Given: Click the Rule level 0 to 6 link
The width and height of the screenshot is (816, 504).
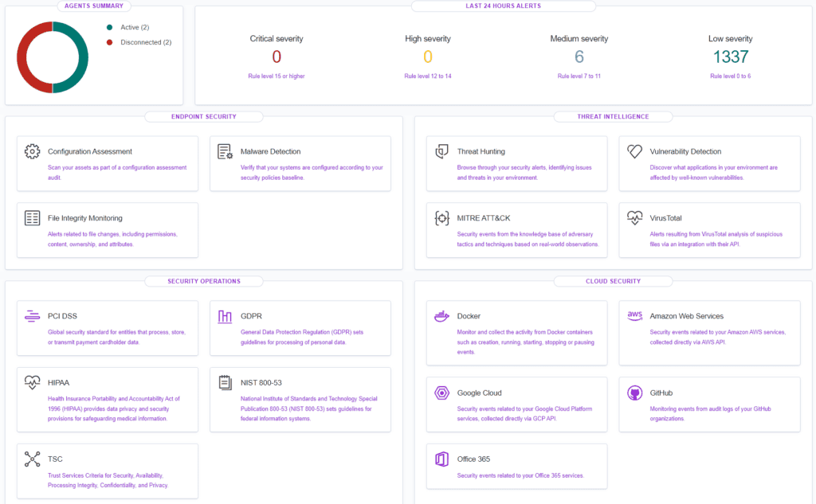Looking at the screenshot, I should (x=731, y=75).
